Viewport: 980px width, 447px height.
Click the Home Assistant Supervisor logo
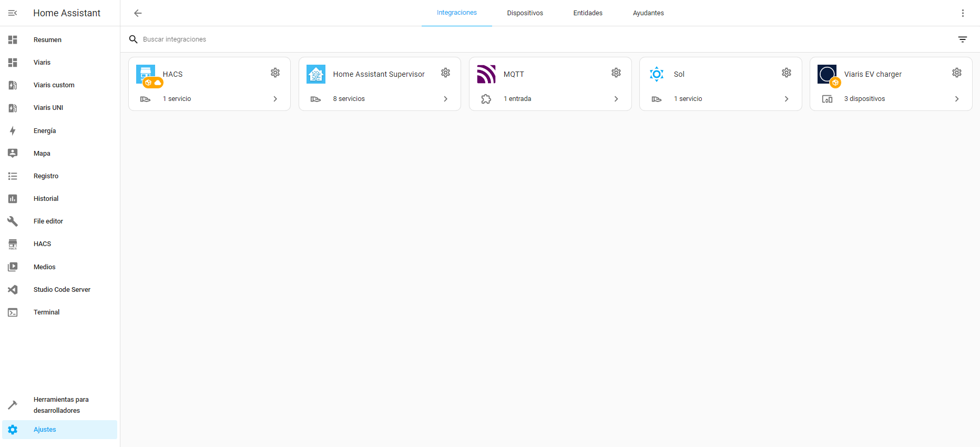point(316,74)
